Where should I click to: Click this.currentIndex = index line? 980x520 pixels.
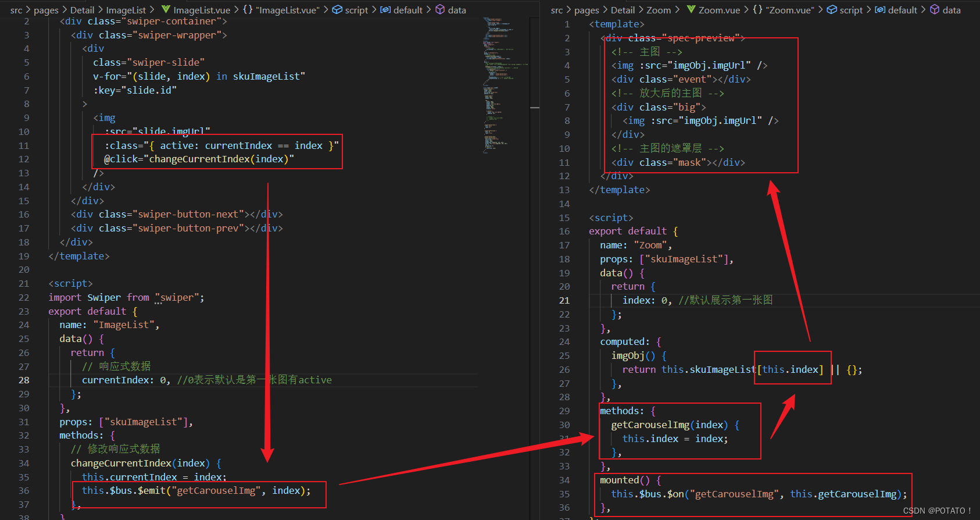point(154,477)
